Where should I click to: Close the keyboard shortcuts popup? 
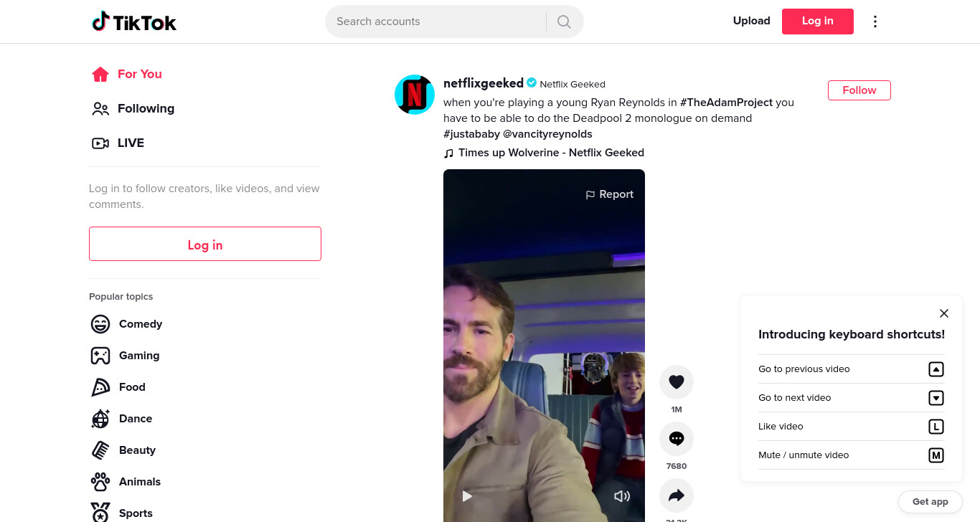(944, 313)
